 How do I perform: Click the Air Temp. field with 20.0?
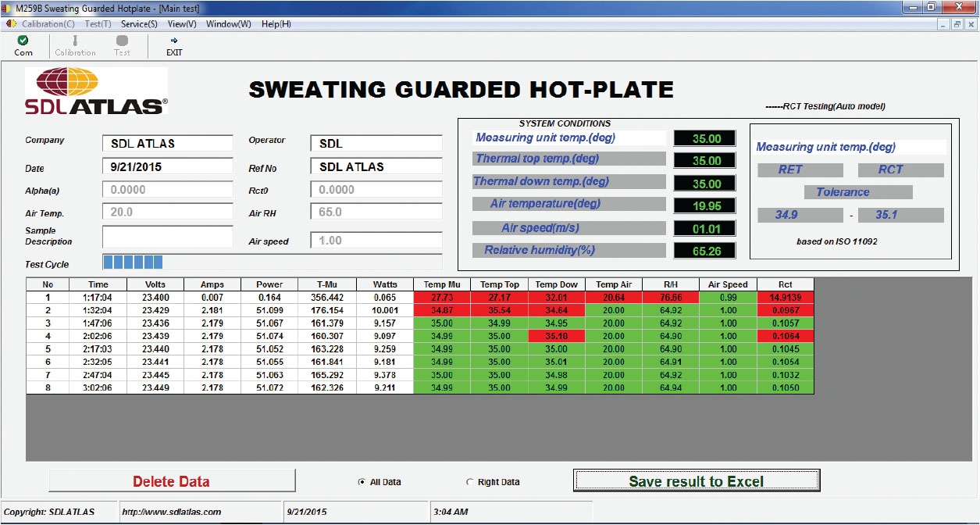pos(167,212)
